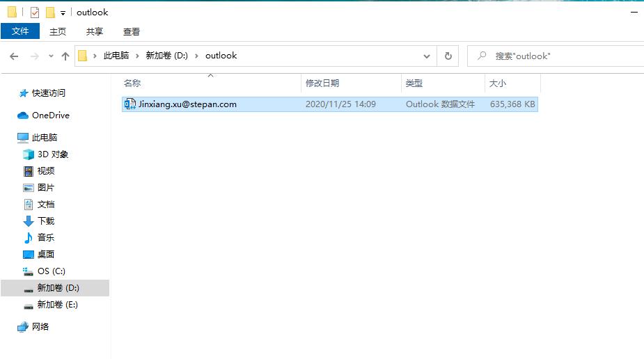This screenshot has width=644, height=359.
Task: Click the 此电脑 monitor icon
Action: pos(23,138)
